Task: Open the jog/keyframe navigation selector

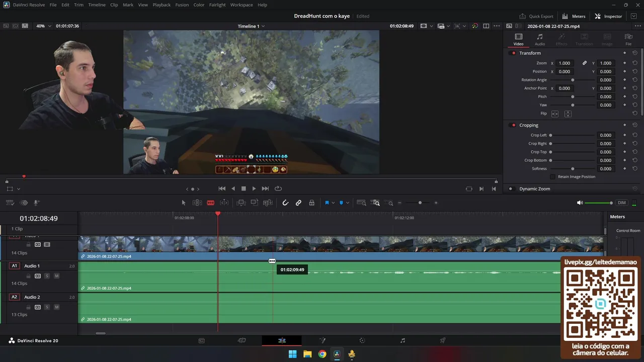Action: point(192,189)
